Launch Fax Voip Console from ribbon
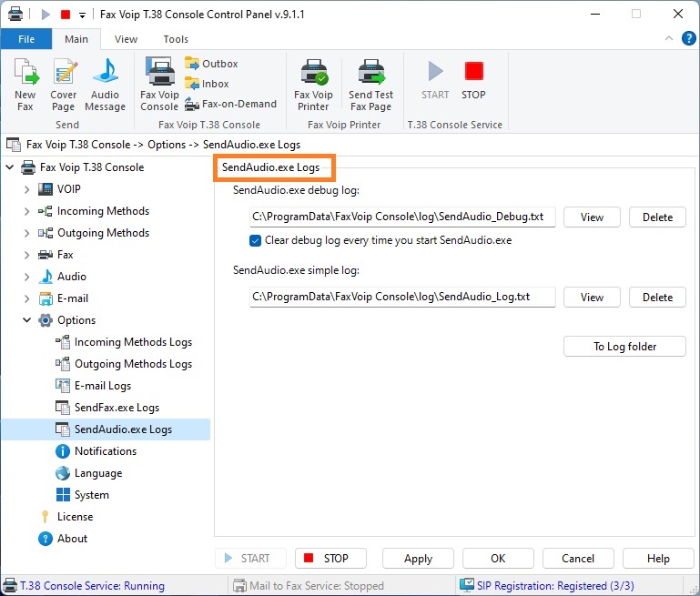This screenshot has width=700, height=596. pos(159,85)
